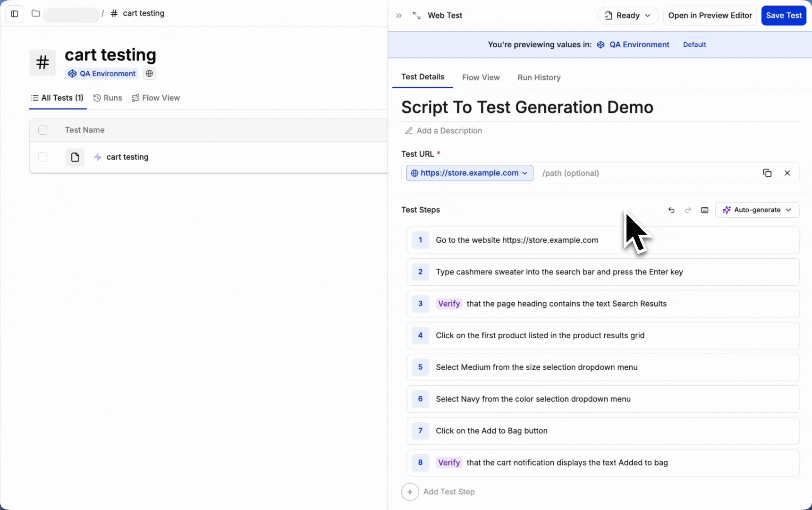Open the Ready status dropdown

[x=628, y=16]
